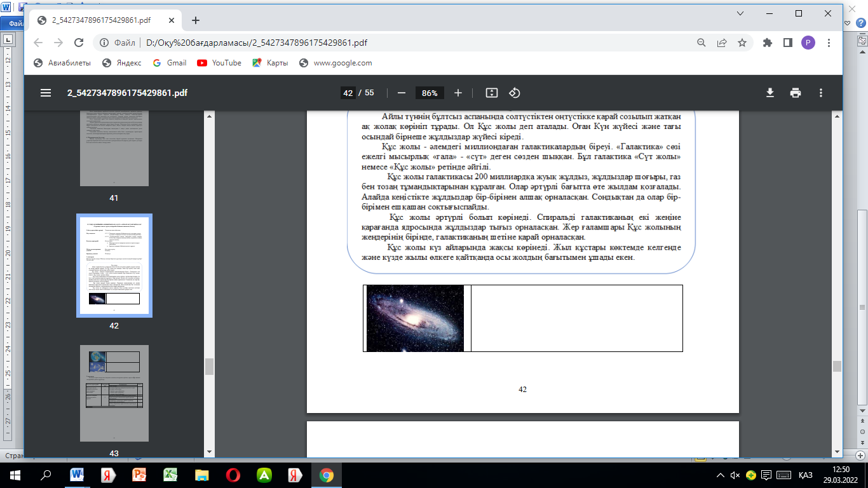Show hidden system tray icons
868x488 pixels.
tap(721, 475)
